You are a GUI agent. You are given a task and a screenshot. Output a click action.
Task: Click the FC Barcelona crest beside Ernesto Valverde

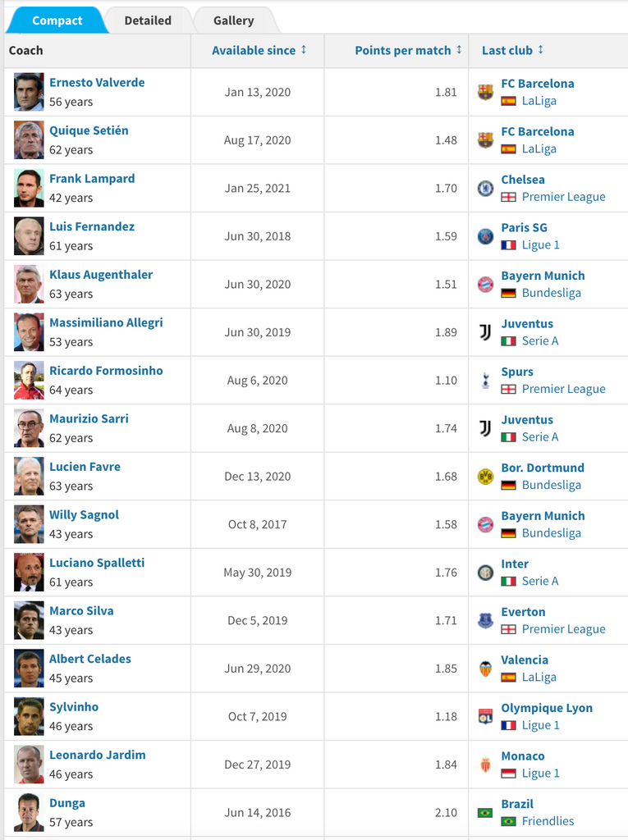coord(485,92)
